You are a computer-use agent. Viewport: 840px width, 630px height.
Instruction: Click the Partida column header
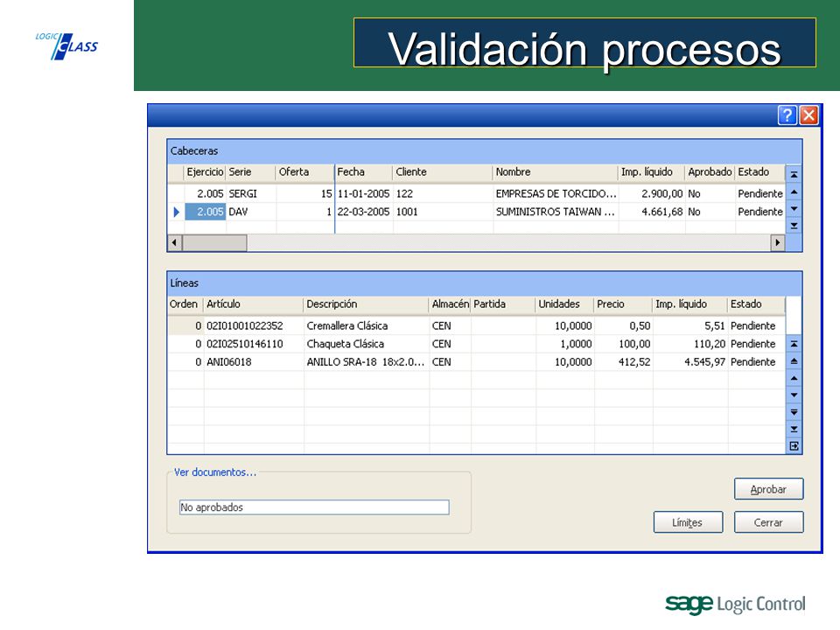point(503,304)
